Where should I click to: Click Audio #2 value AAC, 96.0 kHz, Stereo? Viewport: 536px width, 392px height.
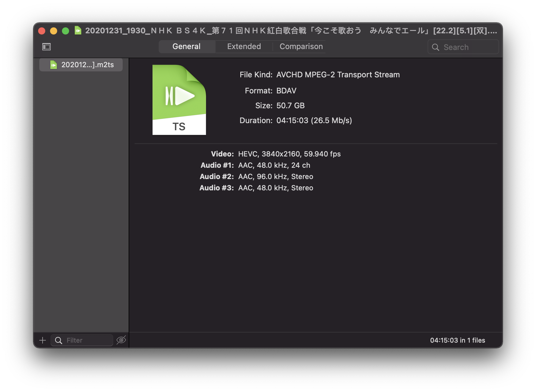275,176
